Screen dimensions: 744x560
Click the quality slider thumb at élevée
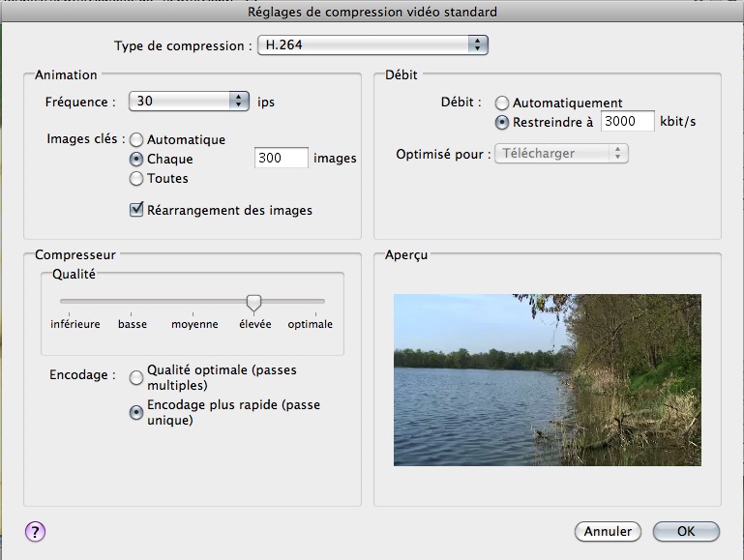tap(253, 303)
